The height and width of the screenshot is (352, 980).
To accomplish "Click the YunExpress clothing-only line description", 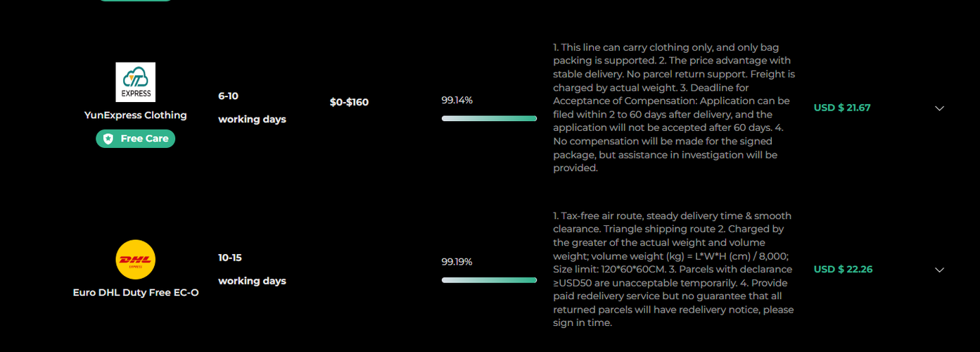I will [x=674, y=108].
